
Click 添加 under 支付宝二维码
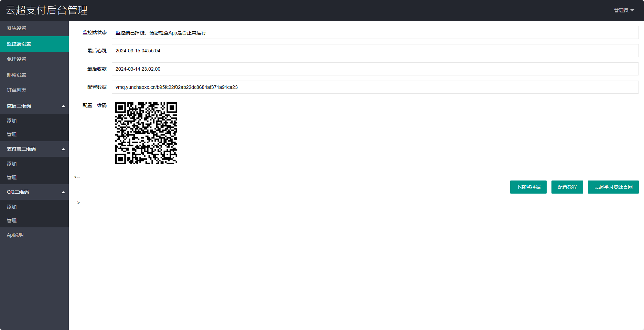pos(12,164)
